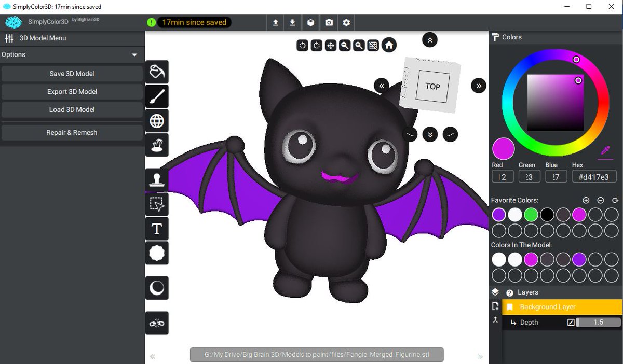Click the Red value input field
This screenshot has height=364, width=623.
coord(503,177)
